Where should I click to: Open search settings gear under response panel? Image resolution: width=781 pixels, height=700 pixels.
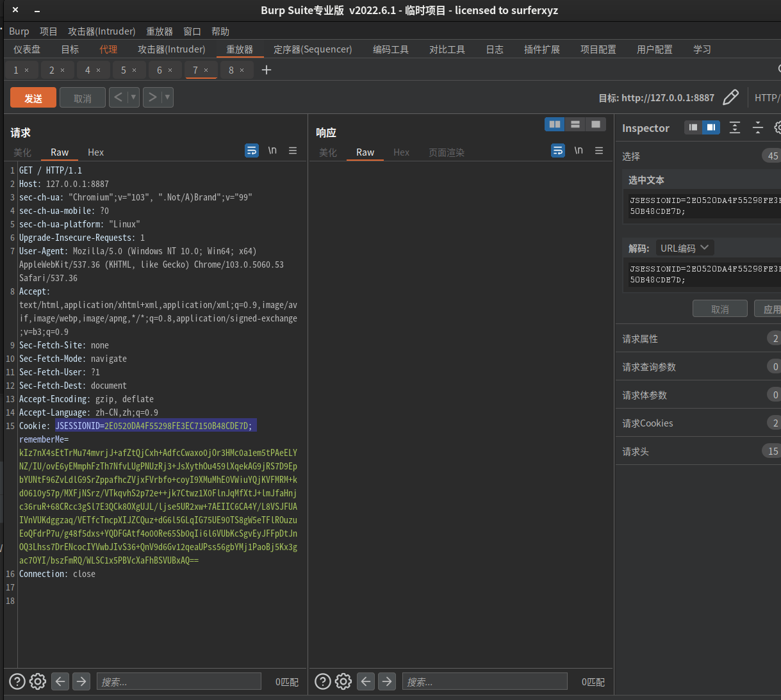tap(343, 681)
